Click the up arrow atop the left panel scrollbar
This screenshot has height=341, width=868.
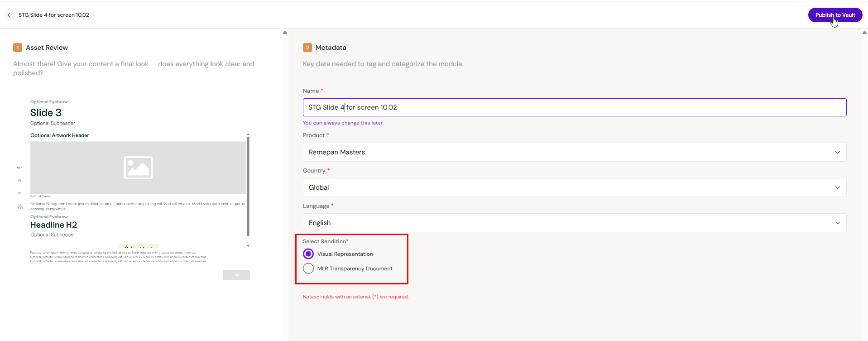pyautogui.click(x=285, y=33)
